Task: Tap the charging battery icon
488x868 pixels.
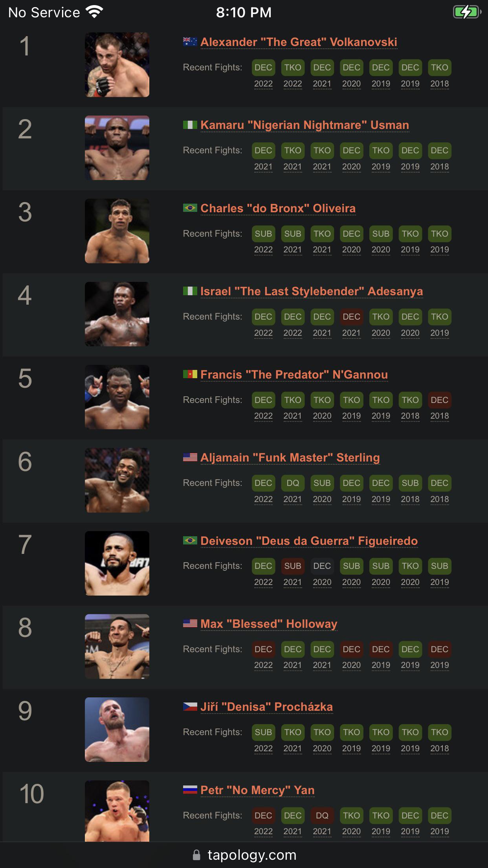Action: pyautogui.click(x=467, y=12)
